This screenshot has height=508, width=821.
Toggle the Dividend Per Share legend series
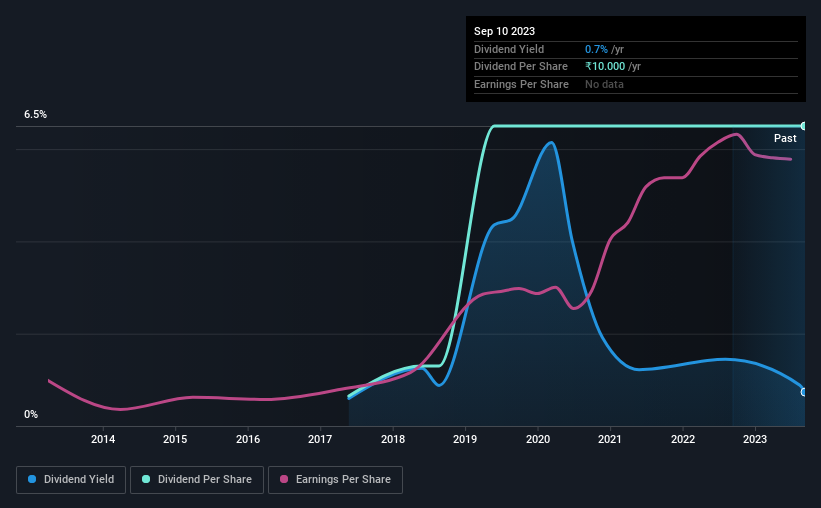(197, 480)
